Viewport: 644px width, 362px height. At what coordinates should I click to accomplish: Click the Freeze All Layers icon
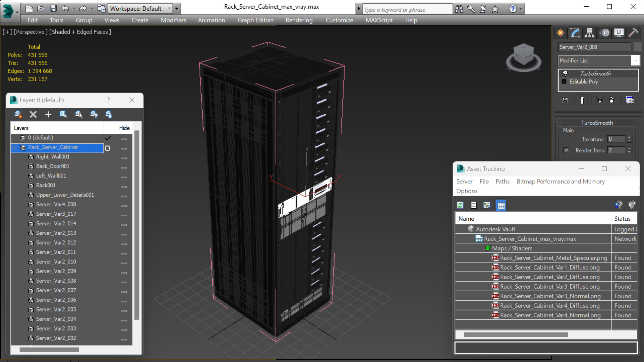coord(109,115)
